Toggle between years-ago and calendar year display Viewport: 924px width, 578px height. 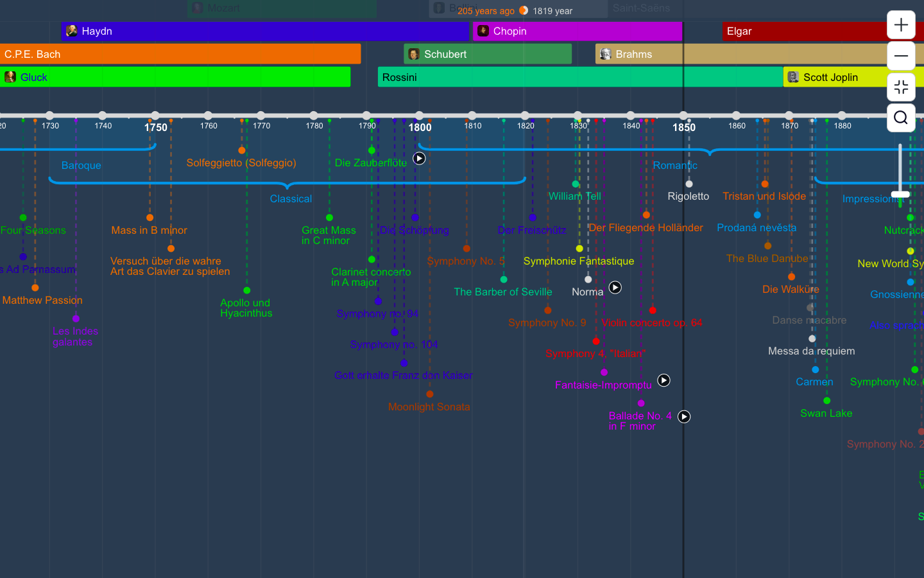[x=524, y=10]
